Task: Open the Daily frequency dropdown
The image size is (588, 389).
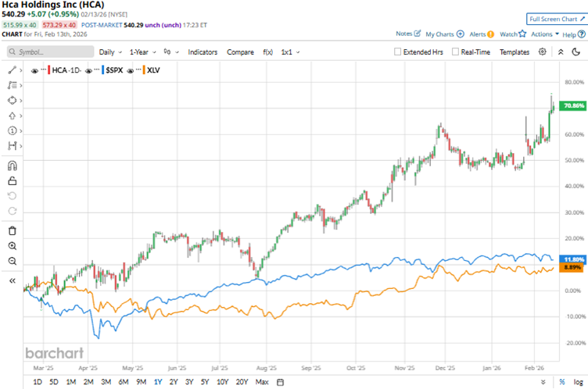Action: [110, 52]
